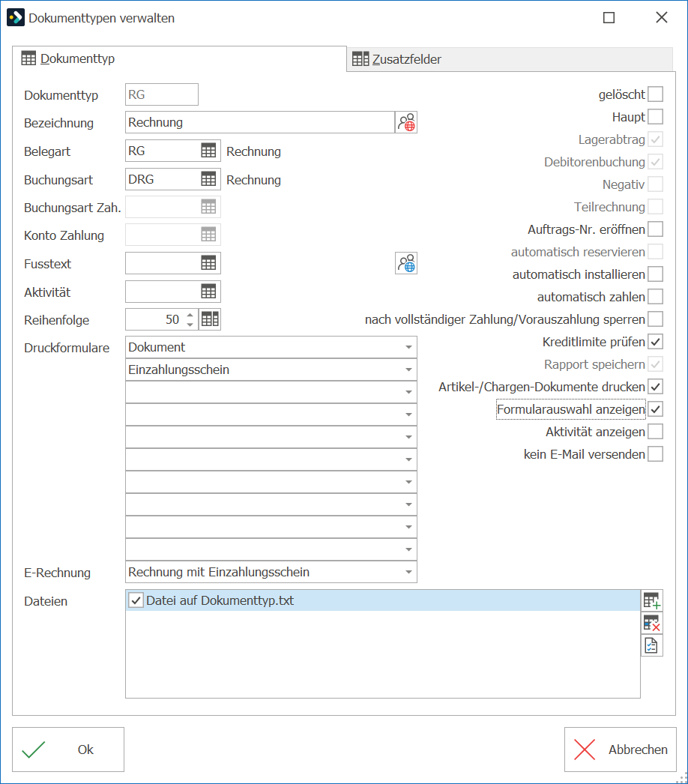Focus the Belegart input field
Screen dimensions: 688x784
coord(163,151)
